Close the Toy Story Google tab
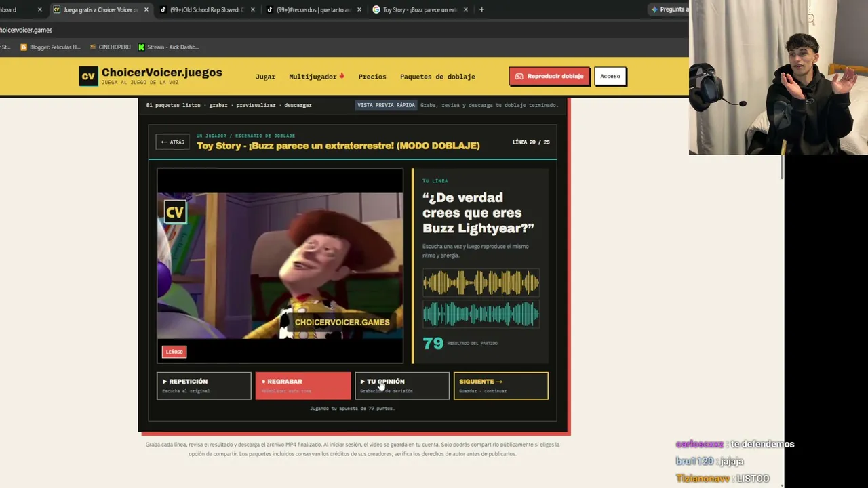The width and height of the screenshot is (868, 488). (x=465, y=9)
